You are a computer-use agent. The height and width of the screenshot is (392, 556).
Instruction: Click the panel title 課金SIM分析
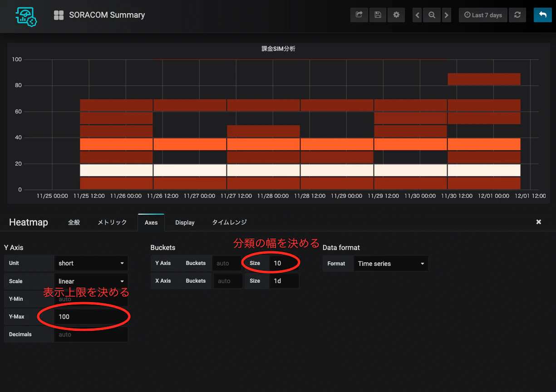click(278, 49)
